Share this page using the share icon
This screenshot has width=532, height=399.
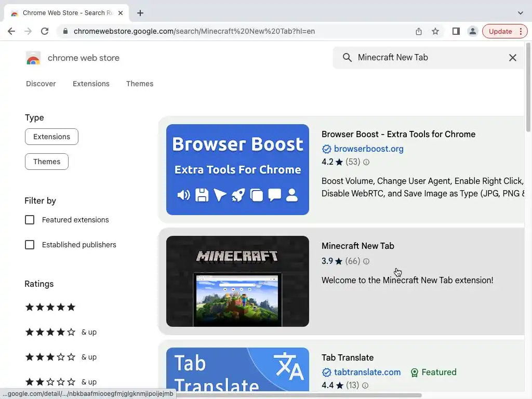[419, 31]
